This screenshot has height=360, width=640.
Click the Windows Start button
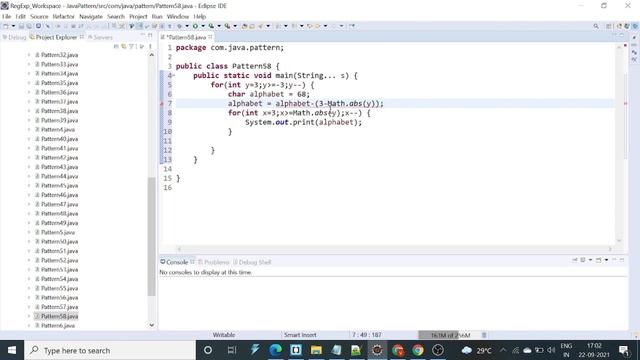click(12, 350)
